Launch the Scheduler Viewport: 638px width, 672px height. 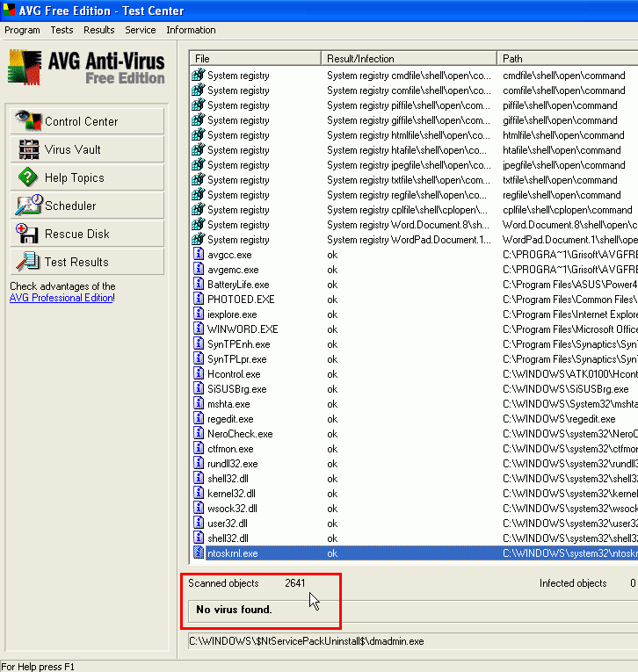click(x=87, y=206)
